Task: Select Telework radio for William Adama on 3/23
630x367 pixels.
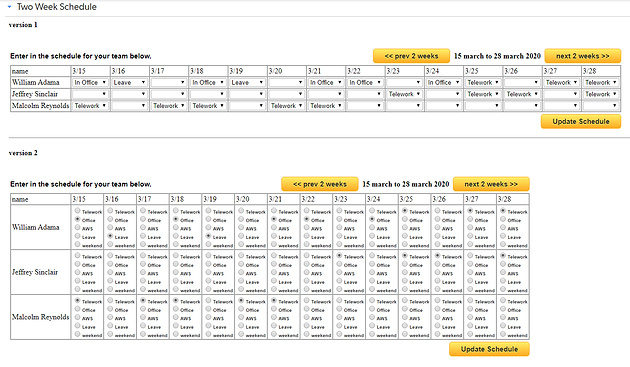Action: pos(340,211)
